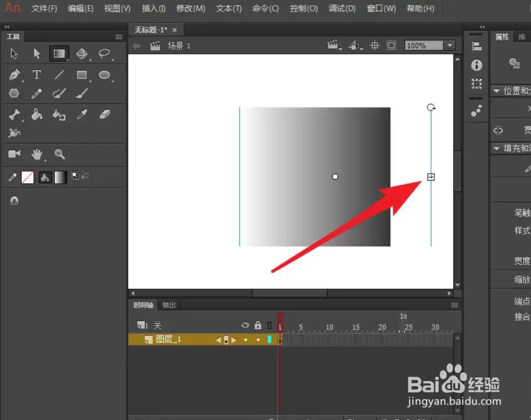531x420 pixels.
Task: Select the Text tool
Action: point(36,75)
